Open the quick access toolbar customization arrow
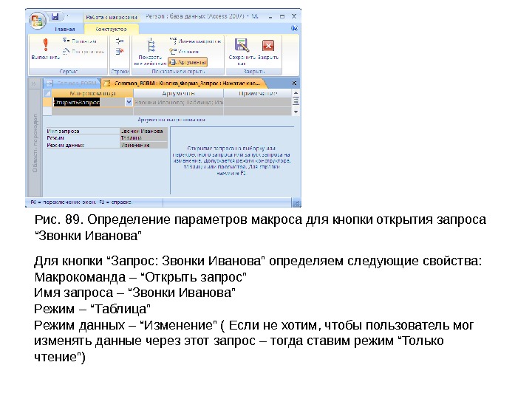This screenshot has width=532, height=399. 68,16
